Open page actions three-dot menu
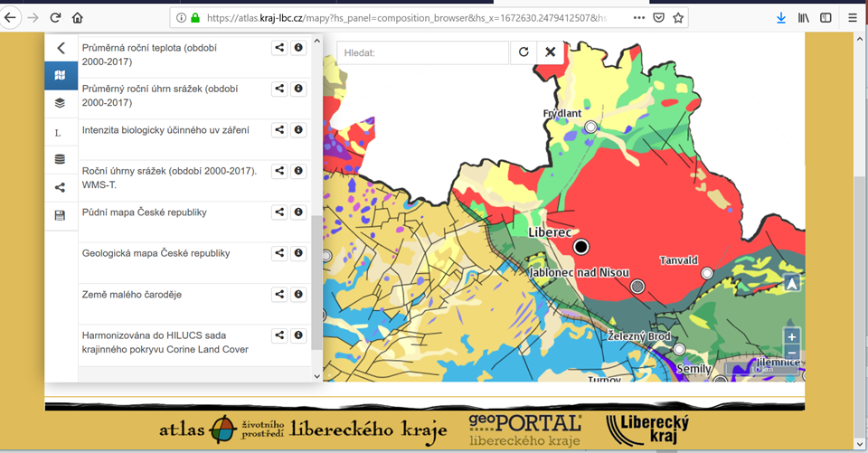 [639, 18]
